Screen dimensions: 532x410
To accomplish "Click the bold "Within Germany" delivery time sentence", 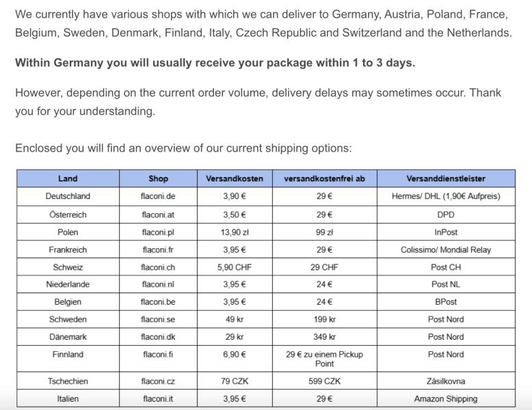I will pos(215,63).
